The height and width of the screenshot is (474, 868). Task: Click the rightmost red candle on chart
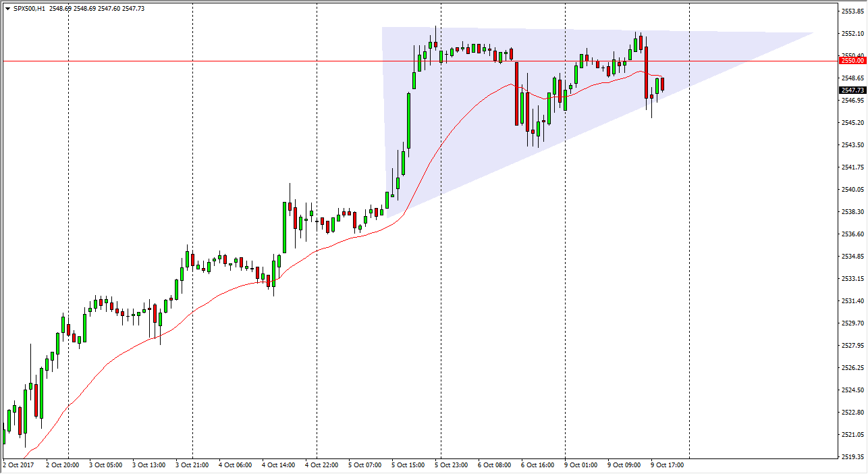point(663,84)
